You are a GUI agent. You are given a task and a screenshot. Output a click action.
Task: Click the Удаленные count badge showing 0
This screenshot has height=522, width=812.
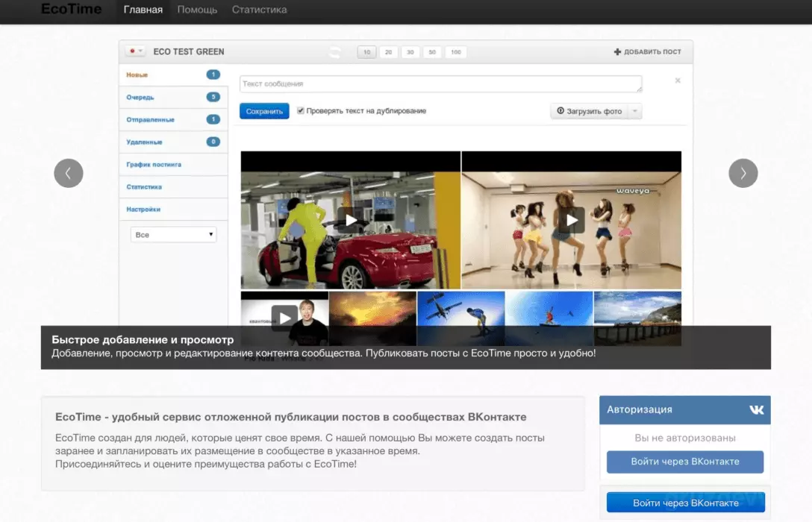point(213,142)
